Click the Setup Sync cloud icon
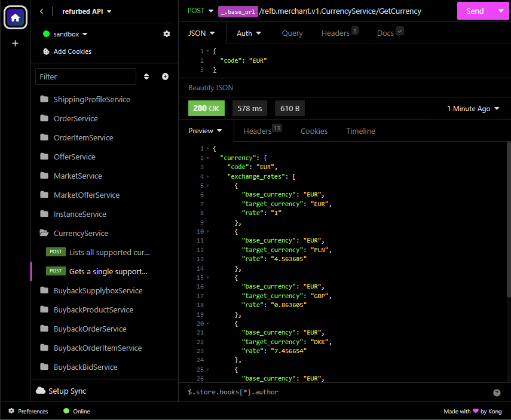511x420 pixels. tap(41, 391)
